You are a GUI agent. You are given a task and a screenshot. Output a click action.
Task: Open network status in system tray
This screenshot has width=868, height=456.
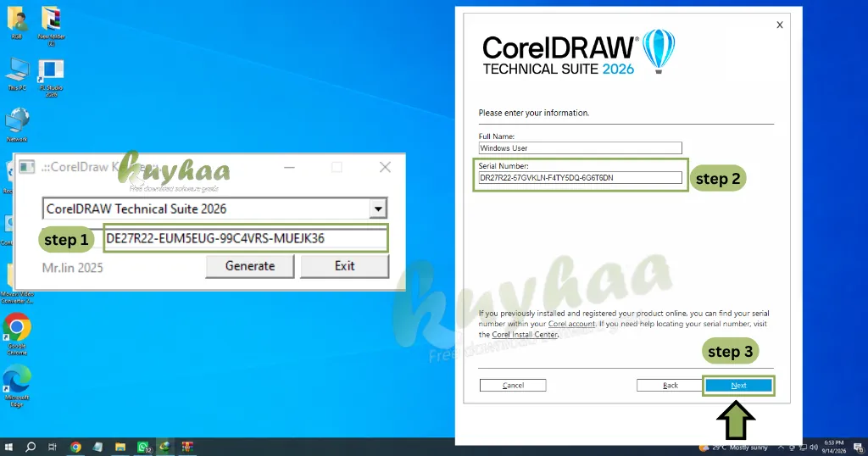803,448
